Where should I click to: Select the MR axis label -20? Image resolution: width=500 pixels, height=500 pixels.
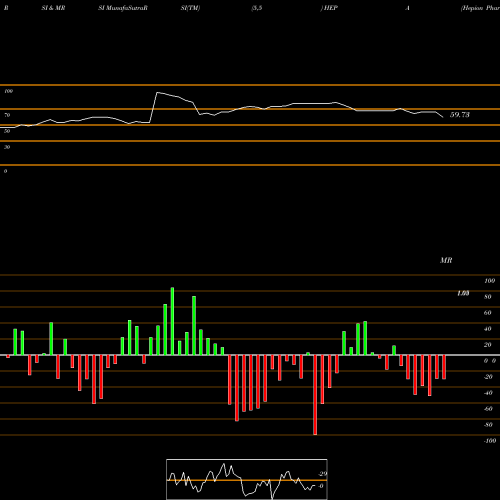(x=488, y=377)
